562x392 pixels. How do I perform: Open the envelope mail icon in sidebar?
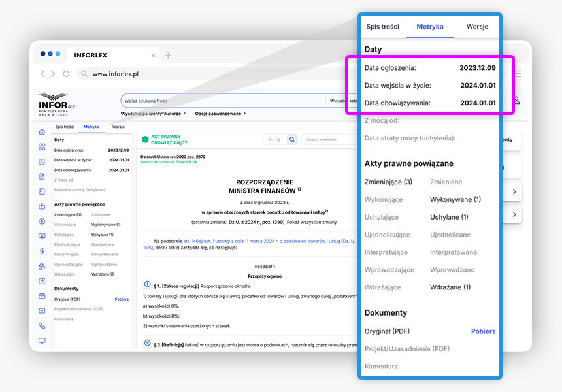(42, 310)
